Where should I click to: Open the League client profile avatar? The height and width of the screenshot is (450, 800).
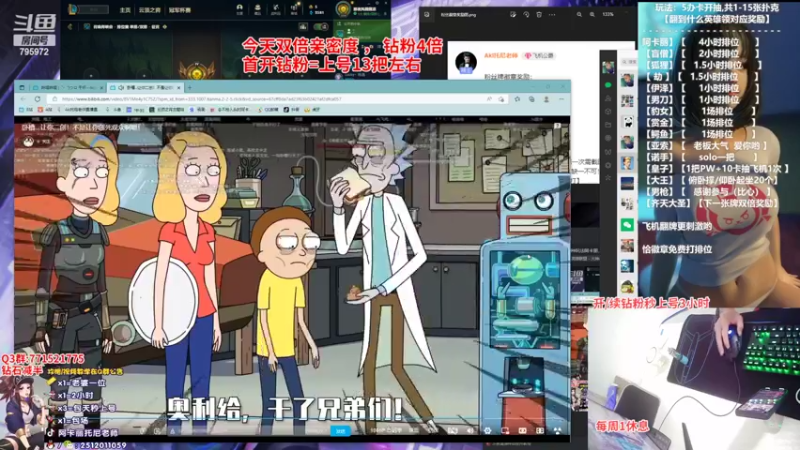click(343, 9)
